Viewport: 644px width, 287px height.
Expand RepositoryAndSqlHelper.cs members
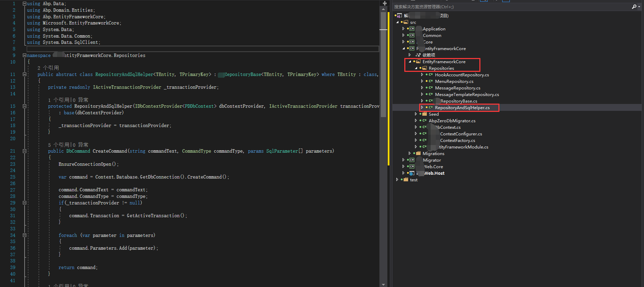(422, 107)
